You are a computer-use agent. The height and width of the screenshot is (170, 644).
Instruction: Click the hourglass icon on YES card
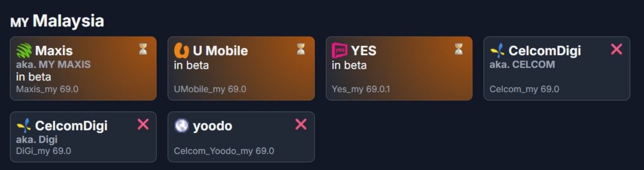point(459,49)
